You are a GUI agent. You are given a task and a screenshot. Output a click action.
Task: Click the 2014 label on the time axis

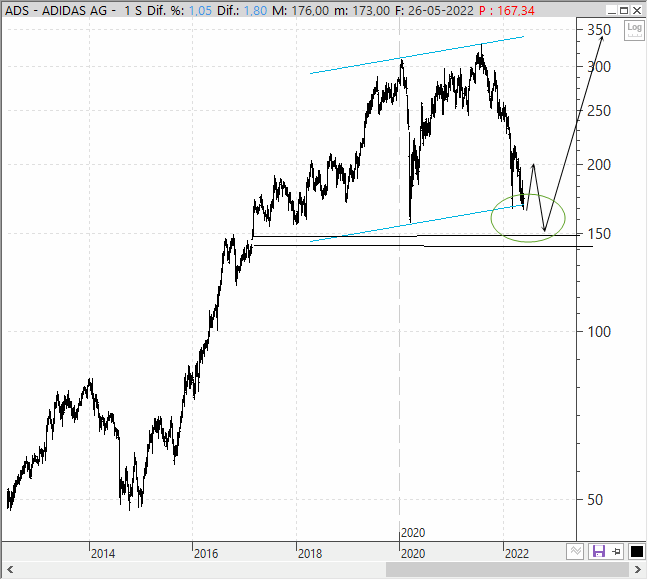click(103, 554)
